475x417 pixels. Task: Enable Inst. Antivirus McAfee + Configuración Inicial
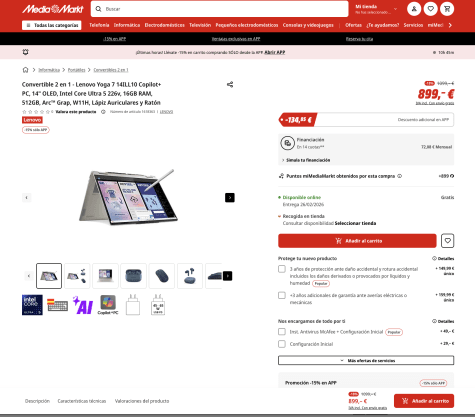pos(282,332)
